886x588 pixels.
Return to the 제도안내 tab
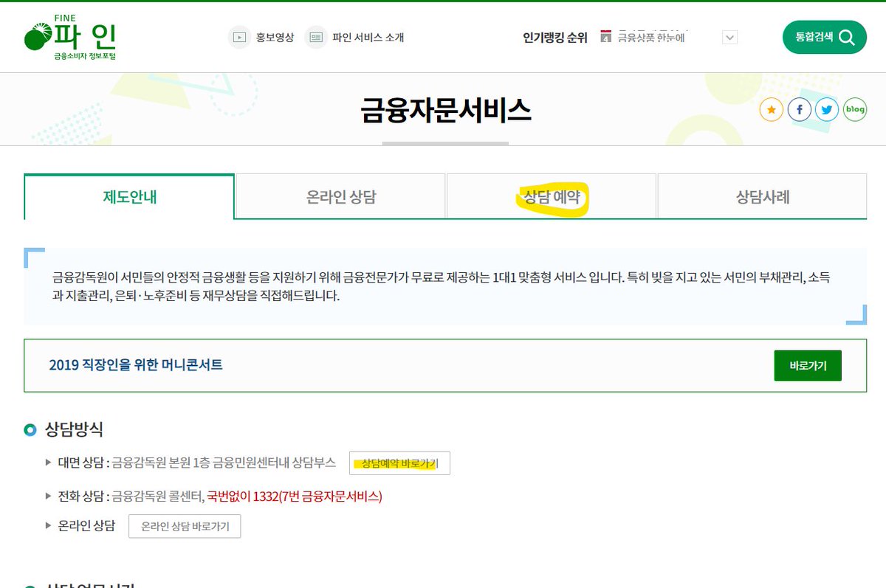point(130,195)
